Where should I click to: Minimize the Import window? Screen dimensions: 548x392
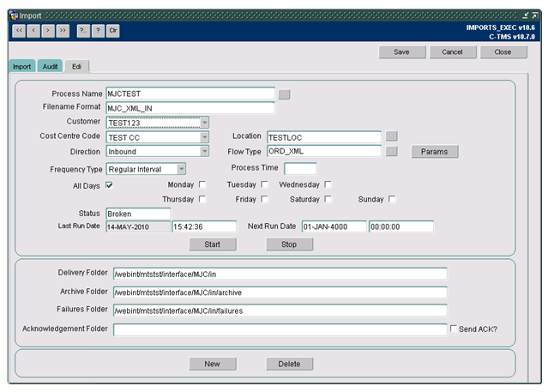526,15
